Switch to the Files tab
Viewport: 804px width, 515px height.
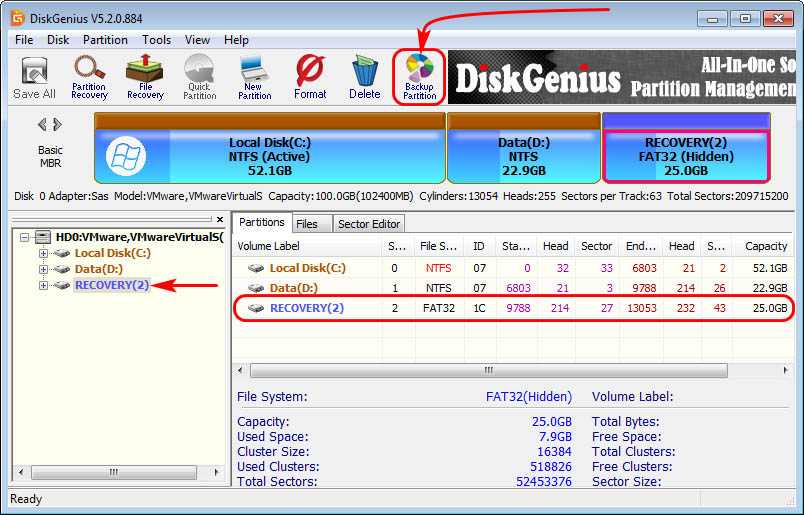point(307,224)
